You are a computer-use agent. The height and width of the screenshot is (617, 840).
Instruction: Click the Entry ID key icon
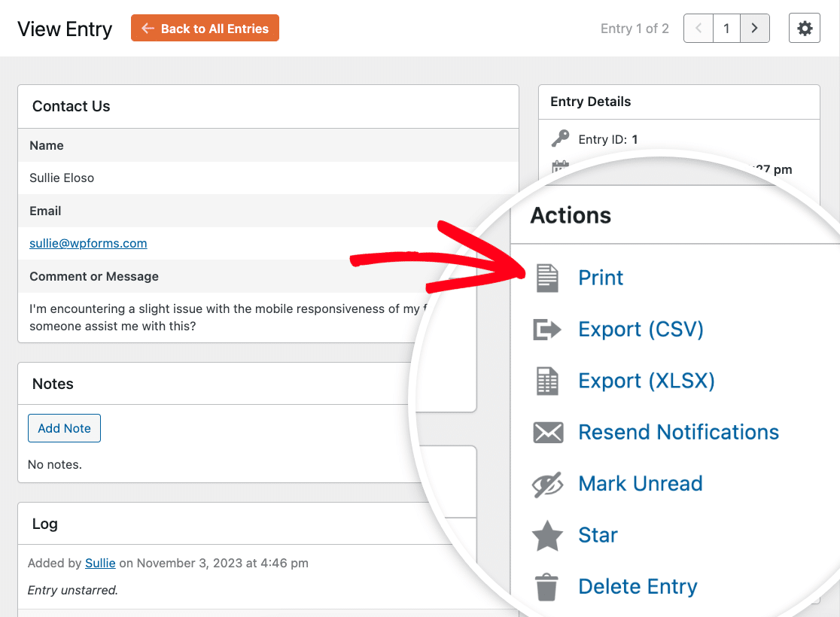point(560,138)
